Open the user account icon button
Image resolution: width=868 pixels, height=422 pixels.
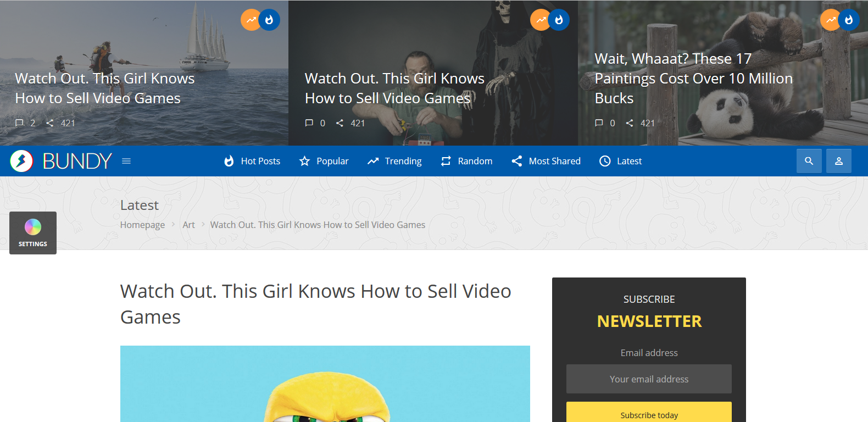(839, 161)
